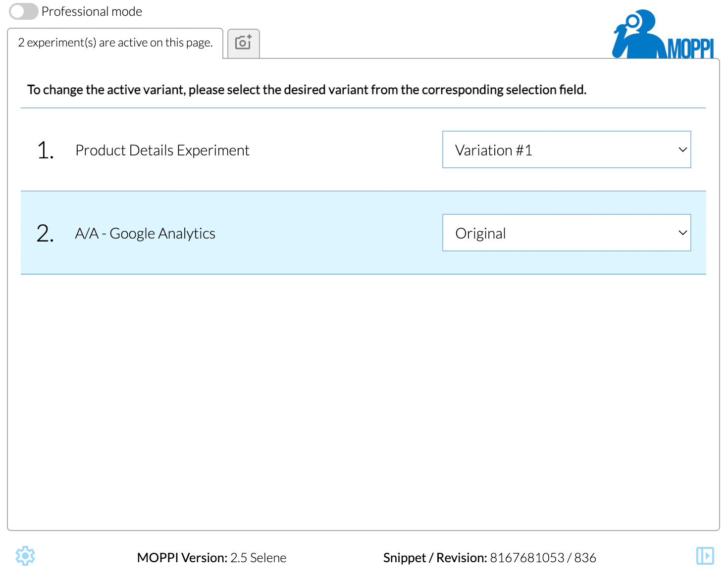Click the number 1 experiment index
728x584 pixels.
click(45, 150)
